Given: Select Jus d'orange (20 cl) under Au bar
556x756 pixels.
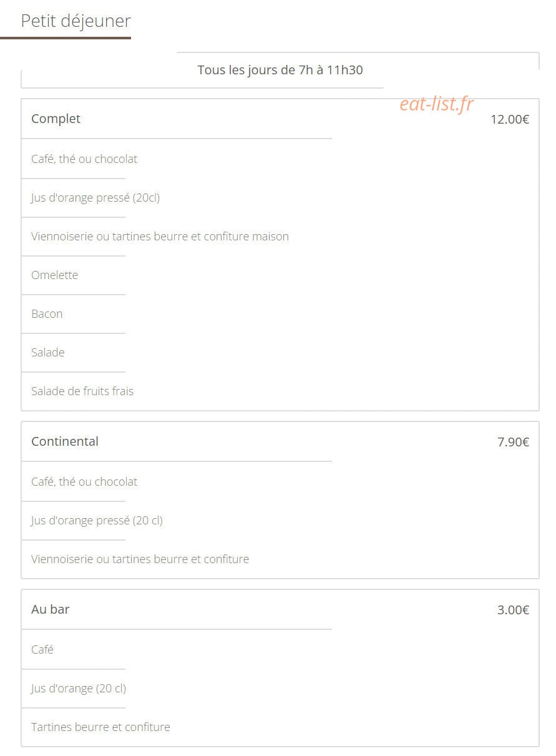Looking at the screenshot, I should pyautogui.click(x=79, y=689).
